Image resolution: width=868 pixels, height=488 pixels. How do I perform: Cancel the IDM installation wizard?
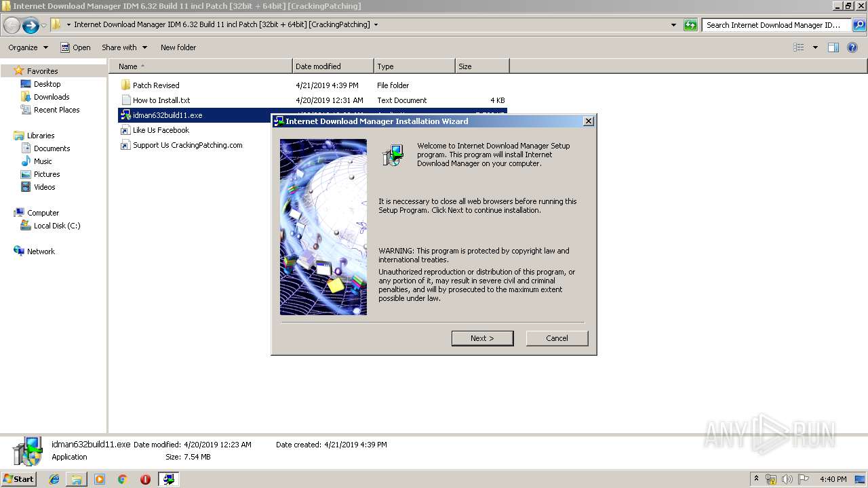(557, 338)
